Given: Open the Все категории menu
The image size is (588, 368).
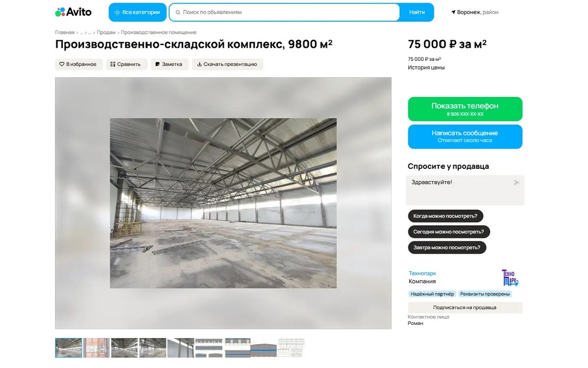Looking at the screenshot, I should [x=137, y=12].
